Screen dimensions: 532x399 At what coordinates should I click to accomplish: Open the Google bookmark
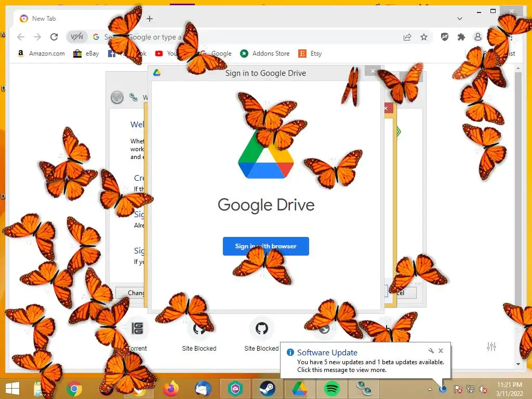(216, 54)
